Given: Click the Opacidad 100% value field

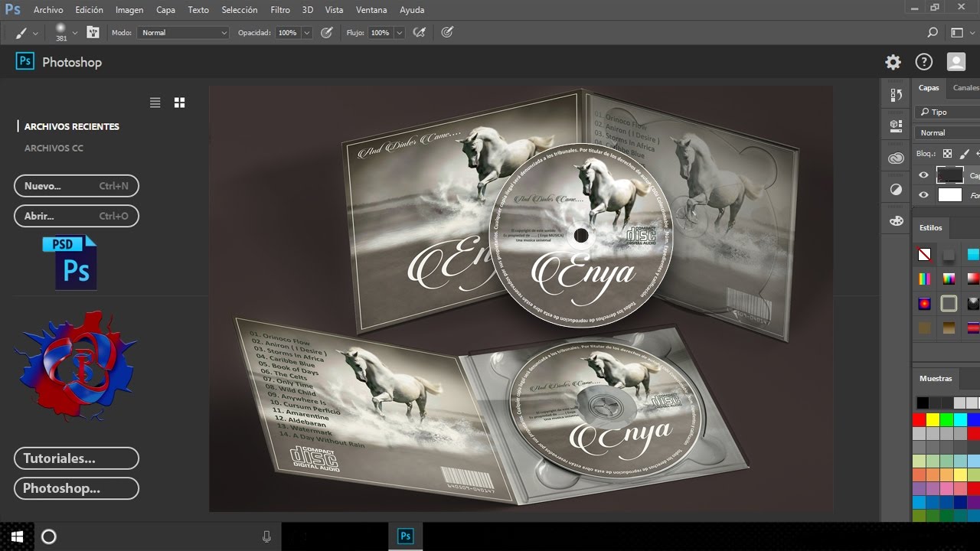Looking at the screenshot, I should pos(288,33).
